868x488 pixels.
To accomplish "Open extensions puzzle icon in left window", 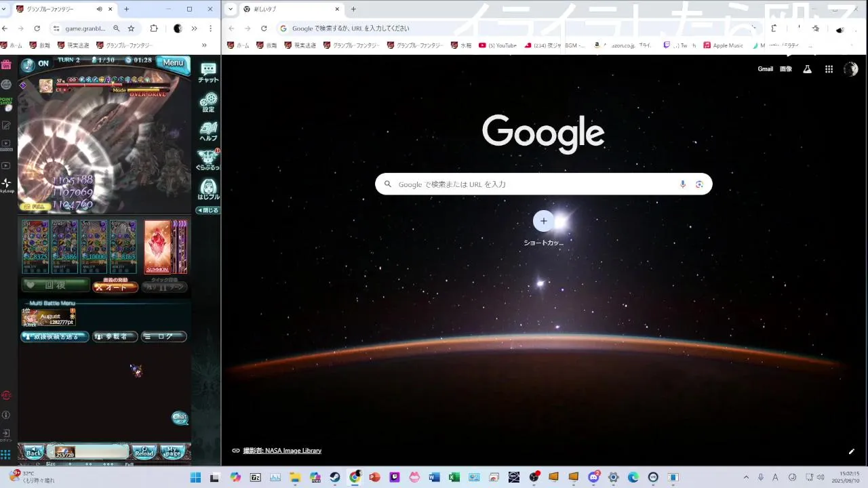I will (154, 28).
